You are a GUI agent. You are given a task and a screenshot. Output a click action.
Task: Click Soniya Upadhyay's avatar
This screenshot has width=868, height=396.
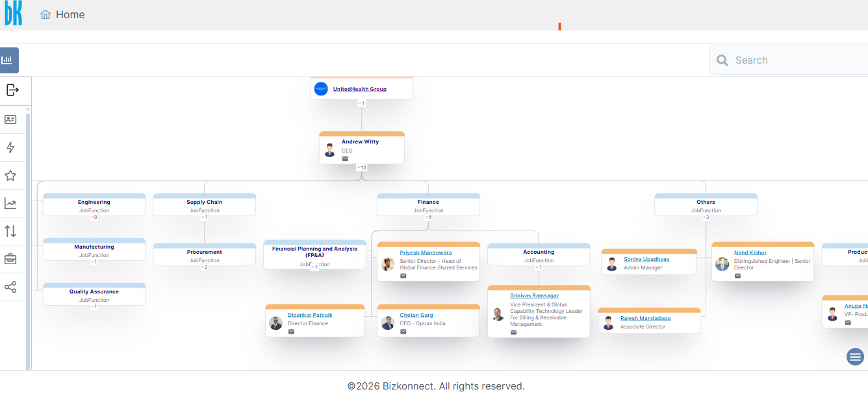click(x=612, y=264)
